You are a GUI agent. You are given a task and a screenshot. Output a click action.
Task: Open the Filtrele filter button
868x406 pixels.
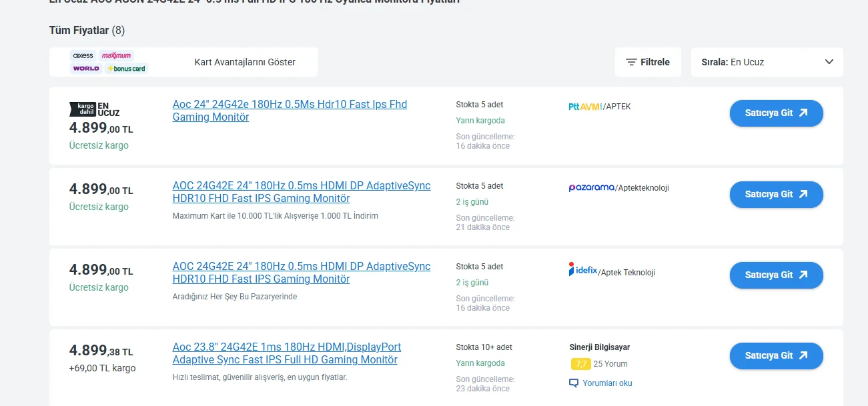(x=648, y=62)
